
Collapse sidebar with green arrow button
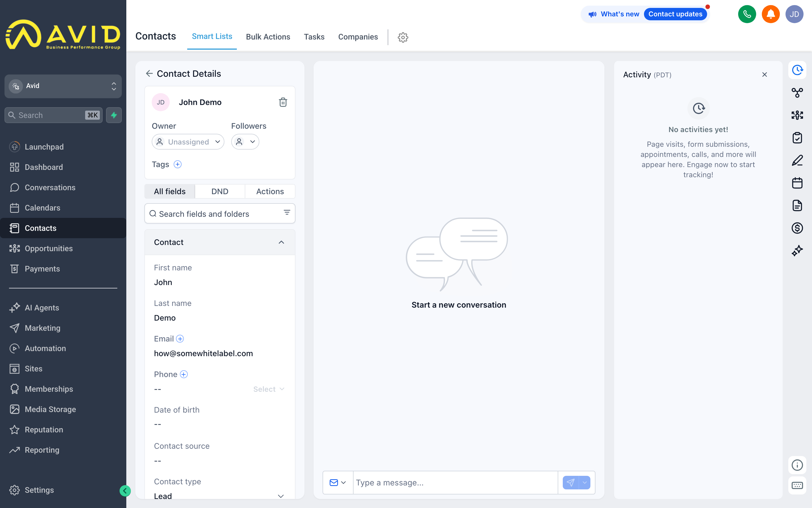(125, 491)
